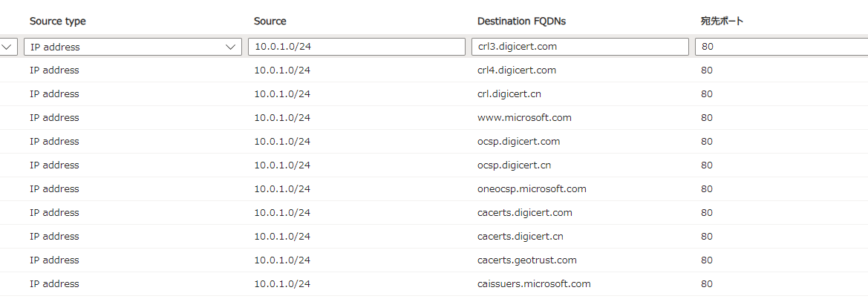Open the Source type dropdown
Image resolution: width=868 pixels, height=299 pixels.
[x=133, y=47]
